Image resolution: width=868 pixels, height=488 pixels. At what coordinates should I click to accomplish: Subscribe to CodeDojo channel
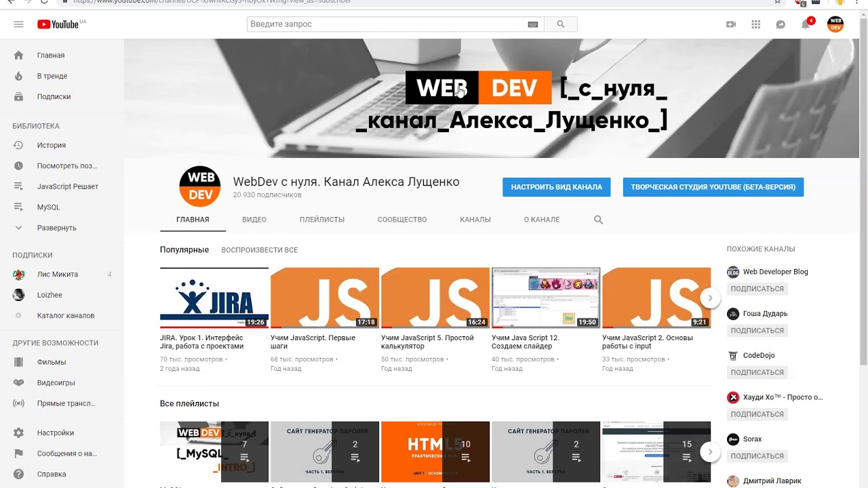pyautogui.click(x=757, y=373)
